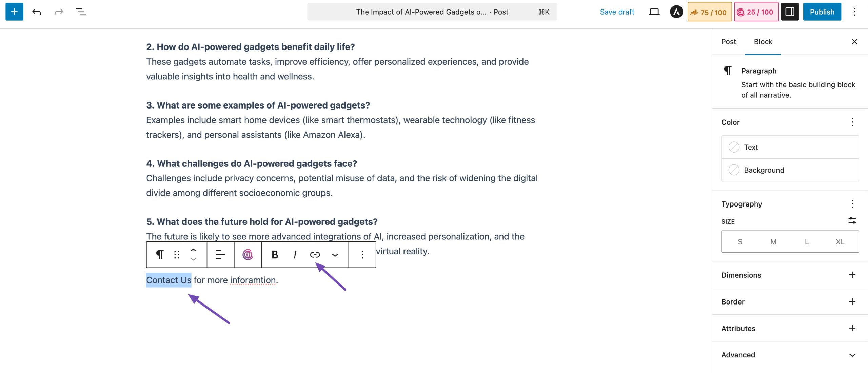Expand the Advanced panel
Image resolution: width=868 pixels, height=373 pixels.
click(x=852, y=355)
